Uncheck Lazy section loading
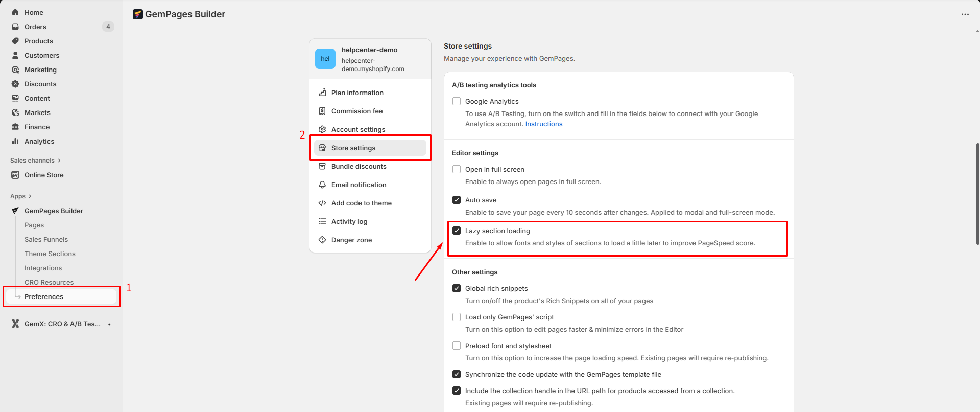This screenshot has width=980, height=412. pyautogui.click(x=457, y=231)
